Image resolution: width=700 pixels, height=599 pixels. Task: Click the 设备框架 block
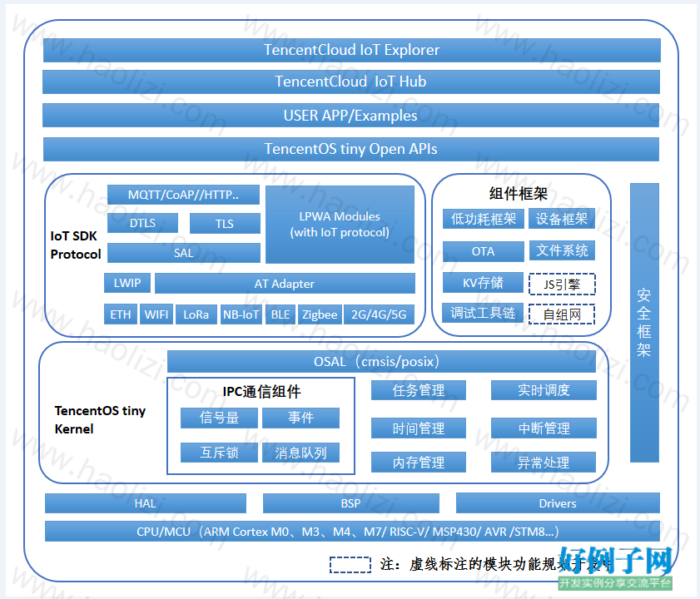point(562,219)
